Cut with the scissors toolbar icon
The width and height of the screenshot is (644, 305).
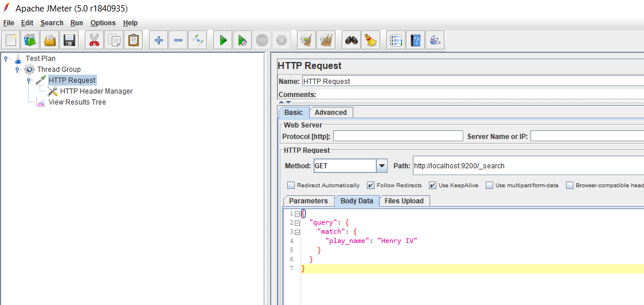click(x=95, y=40)
